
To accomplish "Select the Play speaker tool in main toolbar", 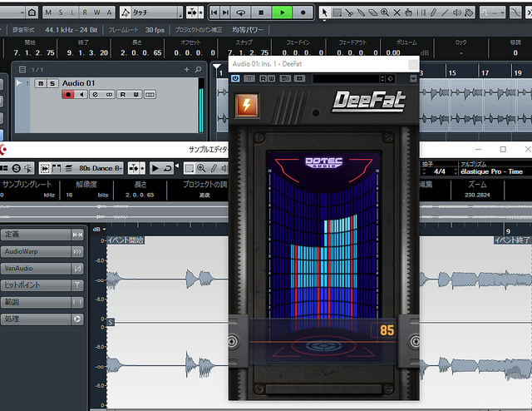I will pyautogui.click(x=457, y=13).
